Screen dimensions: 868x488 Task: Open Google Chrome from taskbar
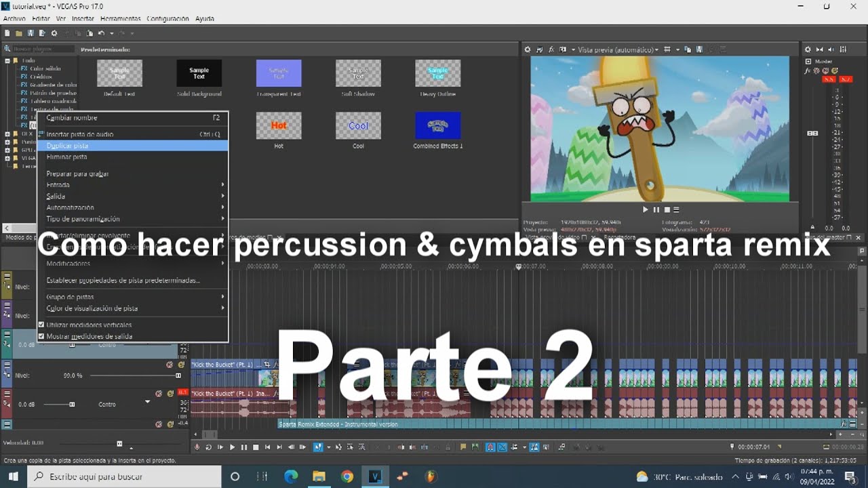click(x=347, y=476)
